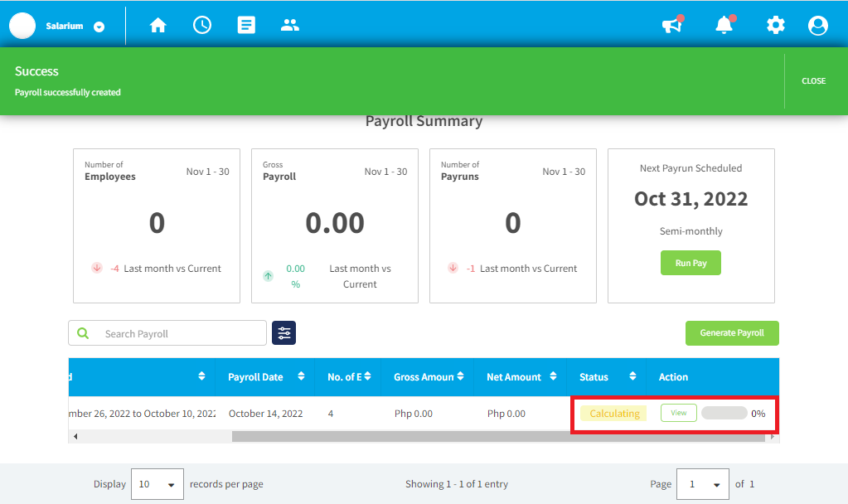Open the bell notifications icon
Viewport: 848px width, 504px height.
(x=724, y=25)
